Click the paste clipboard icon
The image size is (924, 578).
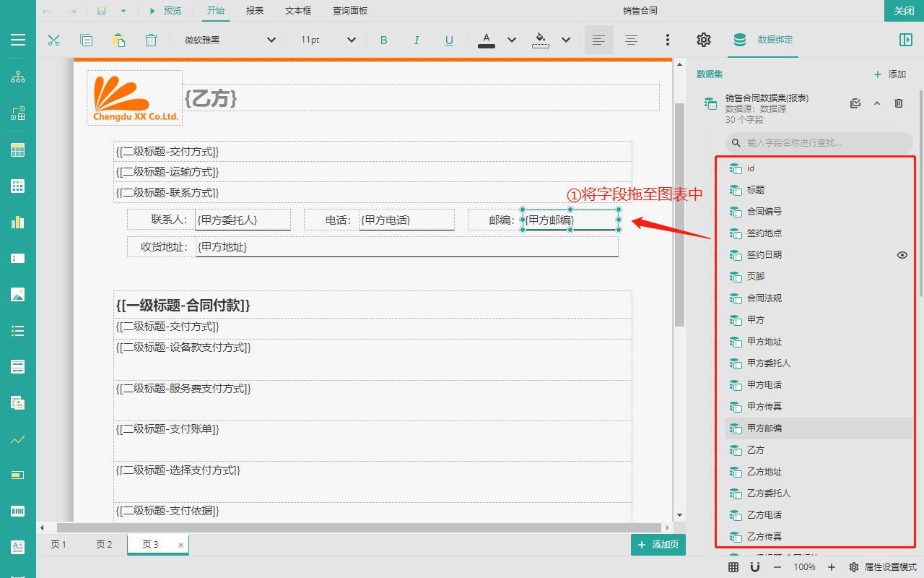click(x=118, y=40)
